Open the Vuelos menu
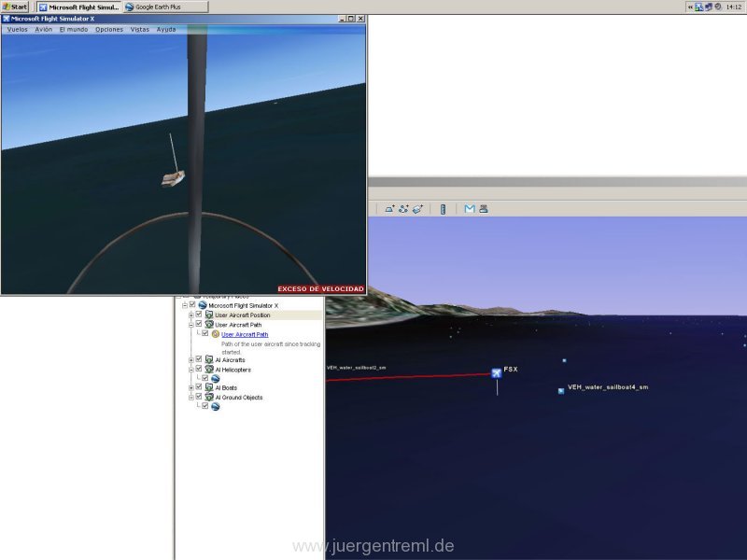The image size is (747, 560). click(x=17, y=30)
